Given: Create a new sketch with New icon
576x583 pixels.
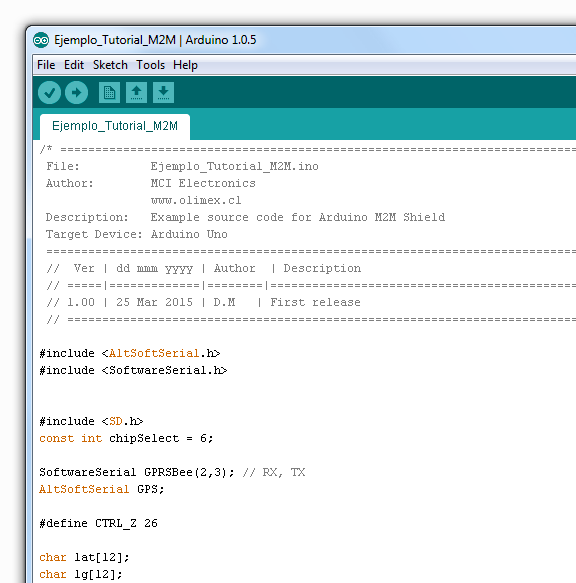Looking at the screenshot, I should pos(109,93).
